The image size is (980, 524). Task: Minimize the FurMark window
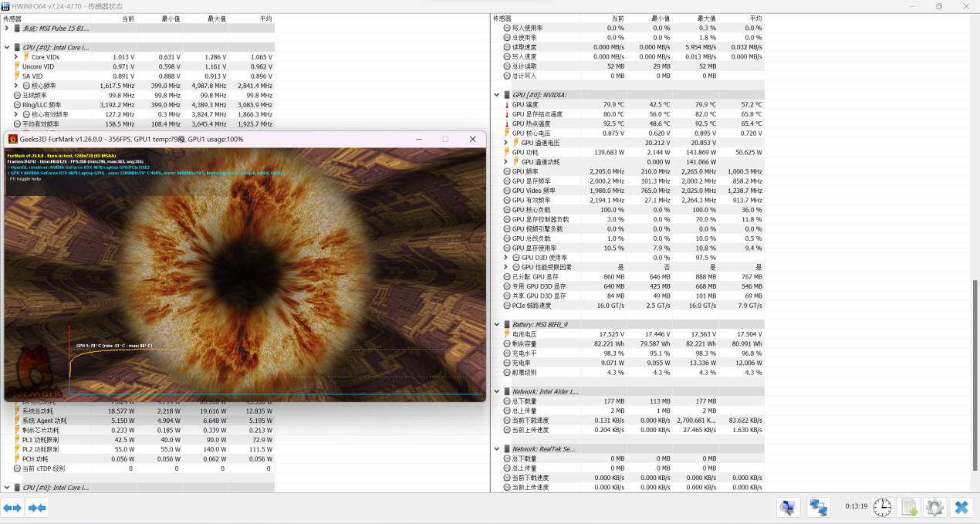coord(419,139)
